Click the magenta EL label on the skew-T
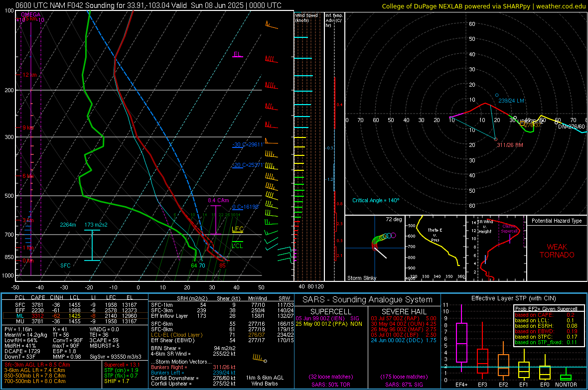Viewport: 588px width, 390px height. (x=237, y=54)
